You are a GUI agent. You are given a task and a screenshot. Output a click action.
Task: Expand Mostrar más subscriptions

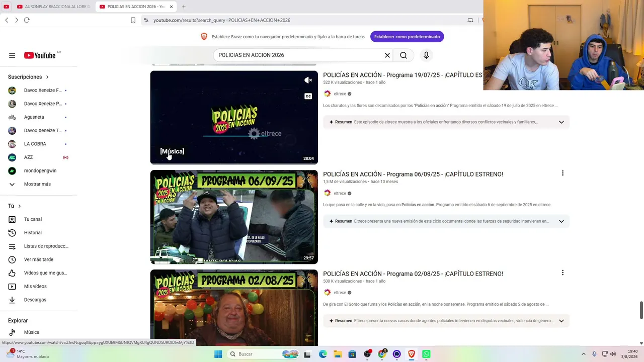point(38,184)
